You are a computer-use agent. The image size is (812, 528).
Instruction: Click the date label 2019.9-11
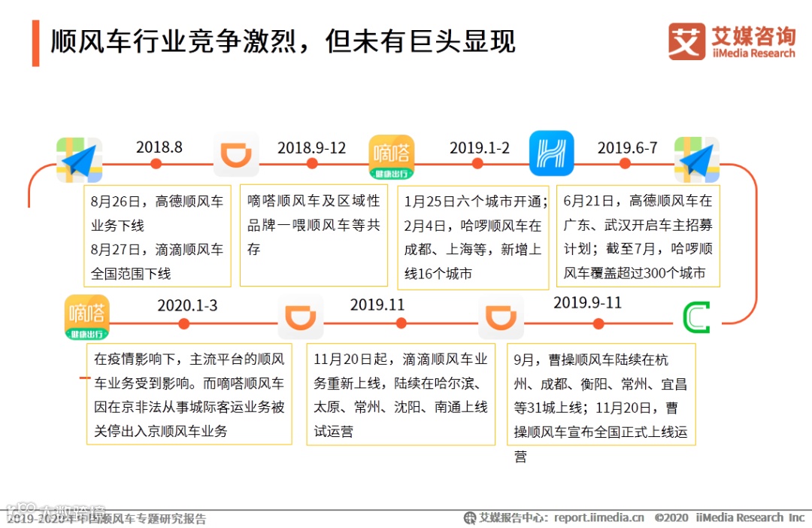(587, 302)
